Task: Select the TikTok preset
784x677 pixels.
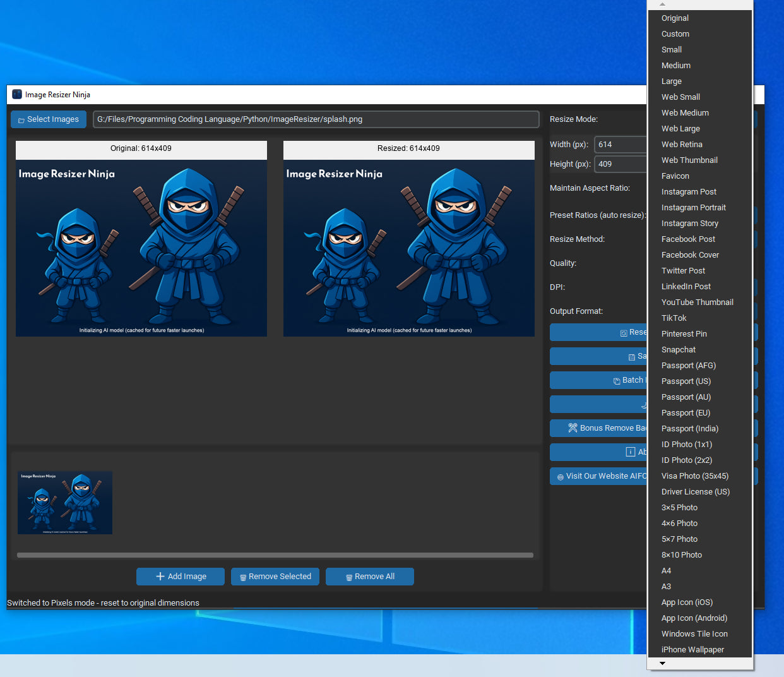Action: 700,318
